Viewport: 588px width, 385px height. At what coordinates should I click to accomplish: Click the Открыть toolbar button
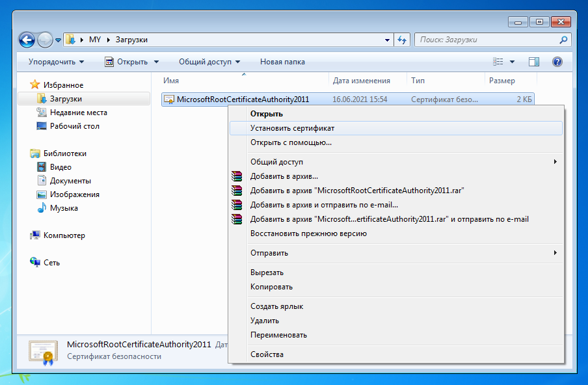(126, 62)
